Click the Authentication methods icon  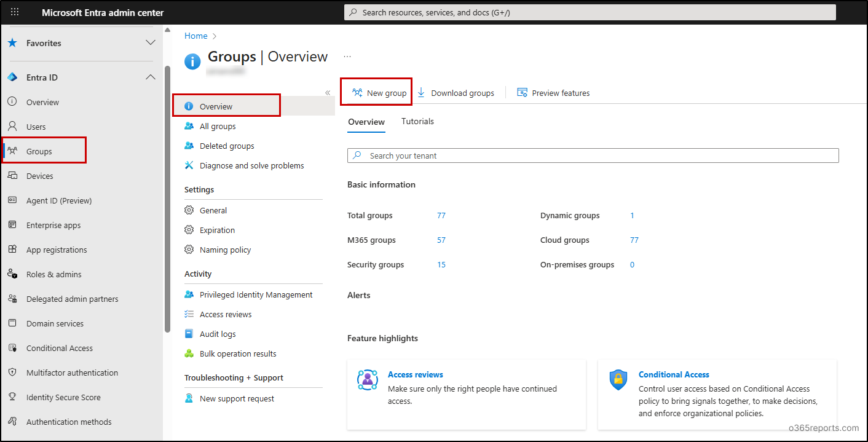[12, 422]
